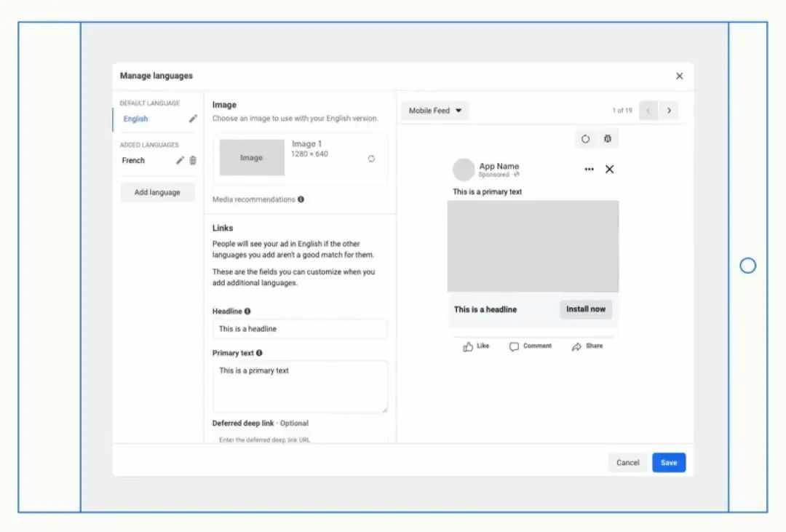This screenshot has width=786, height=532.
Task: Click the Image 1 thumbnail
Action: [x=252, y=157]
